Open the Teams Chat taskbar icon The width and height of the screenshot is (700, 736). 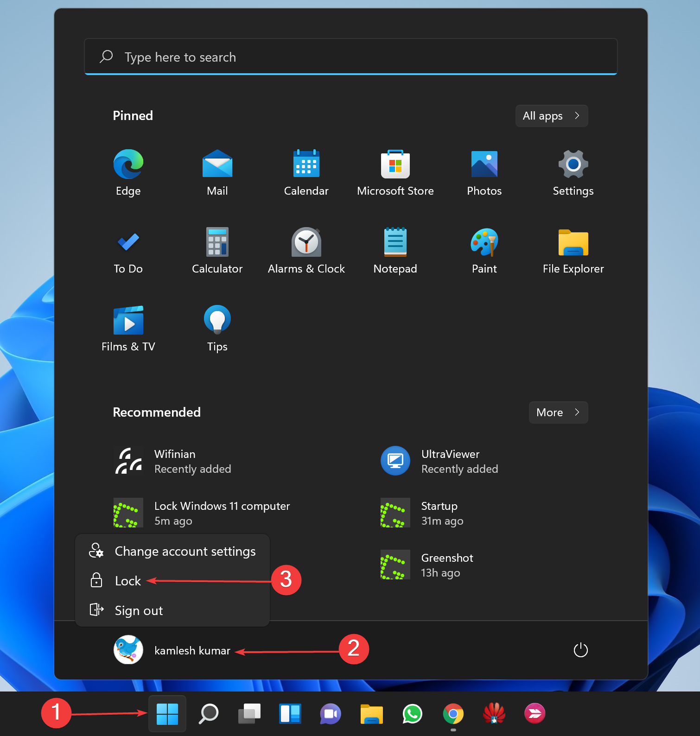[331, 714]
